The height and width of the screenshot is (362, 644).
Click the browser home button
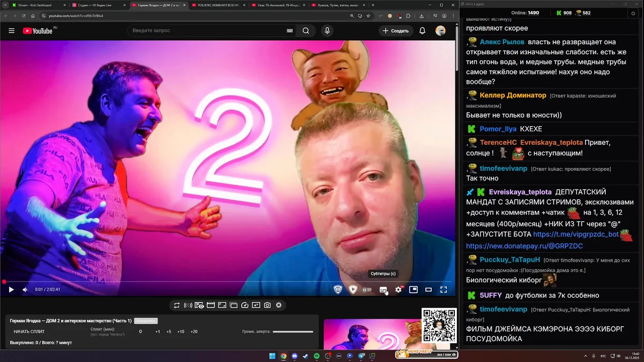33,16
